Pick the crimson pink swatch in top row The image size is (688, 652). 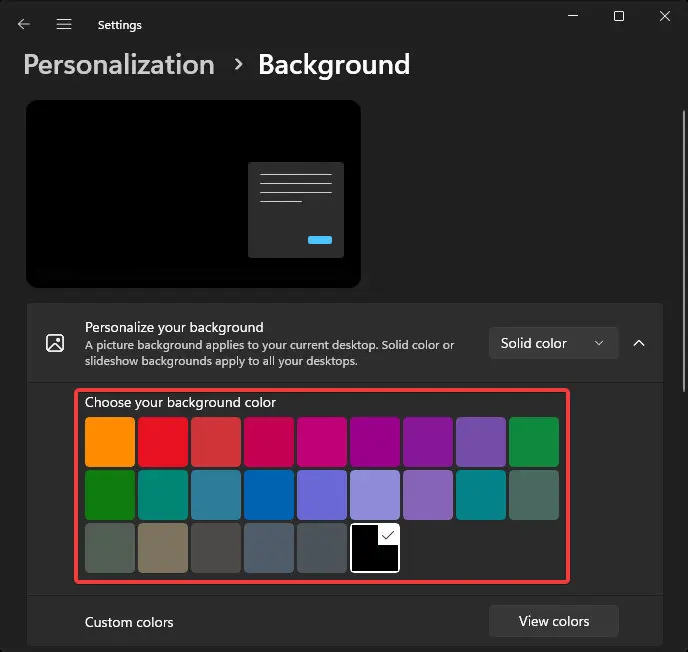click(x=269, y=442)
